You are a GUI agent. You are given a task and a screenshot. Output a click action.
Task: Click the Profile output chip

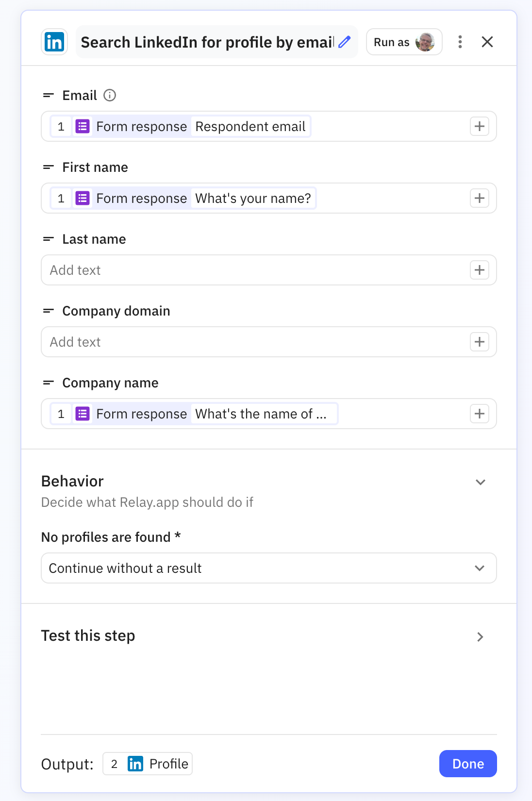(x=148, y=764)
